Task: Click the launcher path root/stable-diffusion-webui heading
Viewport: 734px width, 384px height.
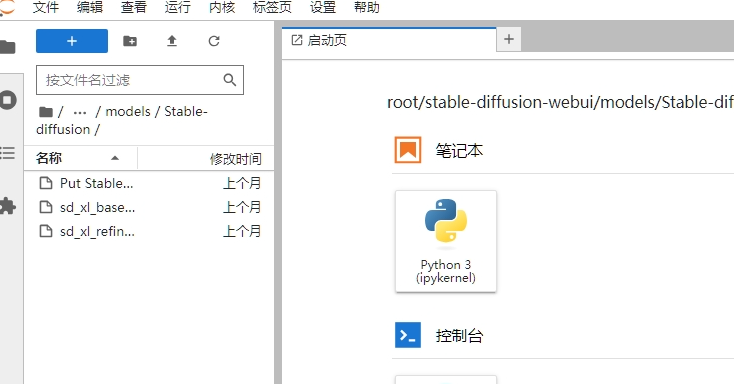Action: 560,102
